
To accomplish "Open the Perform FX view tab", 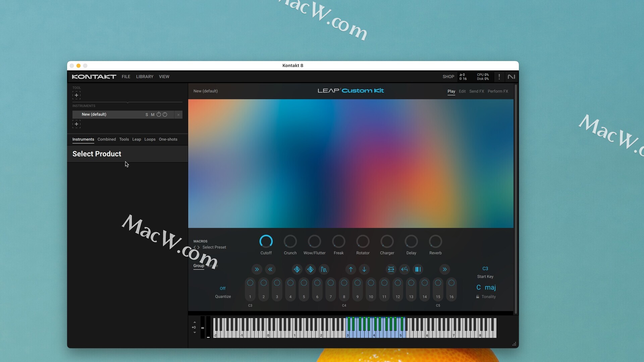I will [498, 92].
